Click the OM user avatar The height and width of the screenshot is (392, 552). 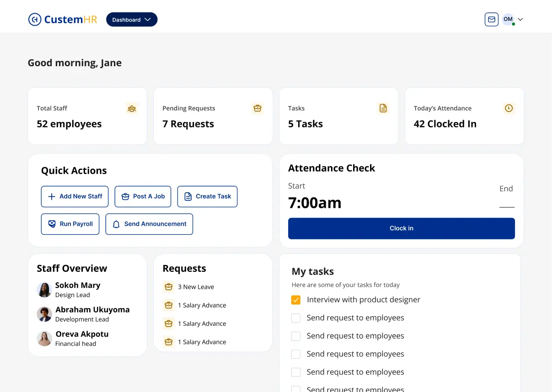508,20
